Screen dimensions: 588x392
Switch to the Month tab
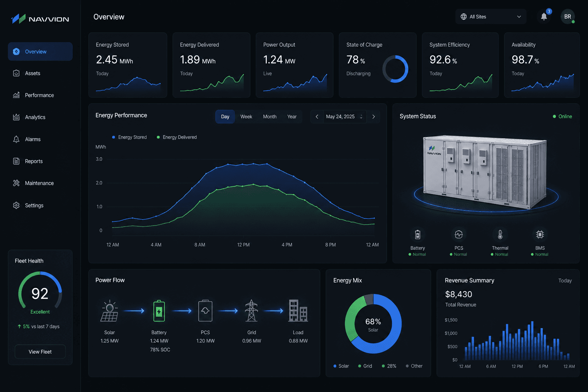pyautogui.click(x=269, y=117)
